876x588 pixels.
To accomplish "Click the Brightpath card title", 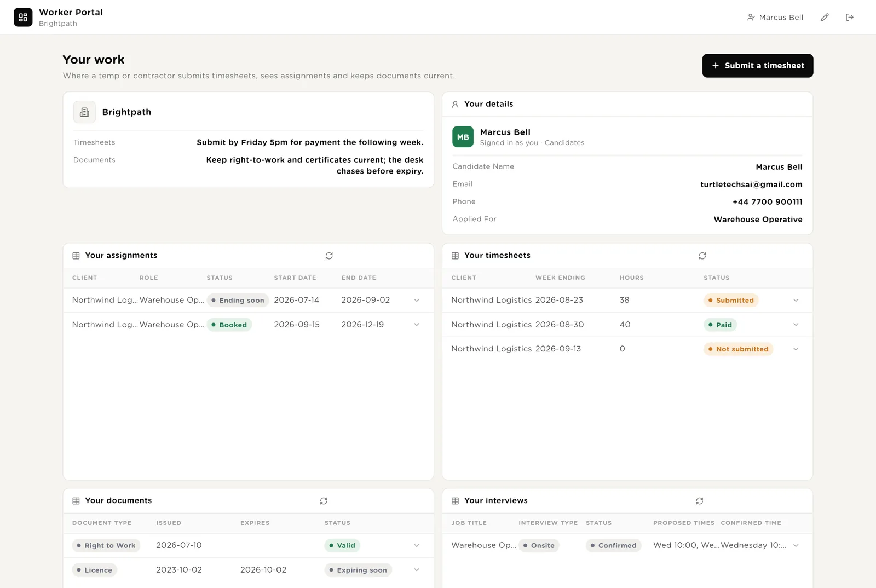I will pyautogui.click(x=126, y=112).
